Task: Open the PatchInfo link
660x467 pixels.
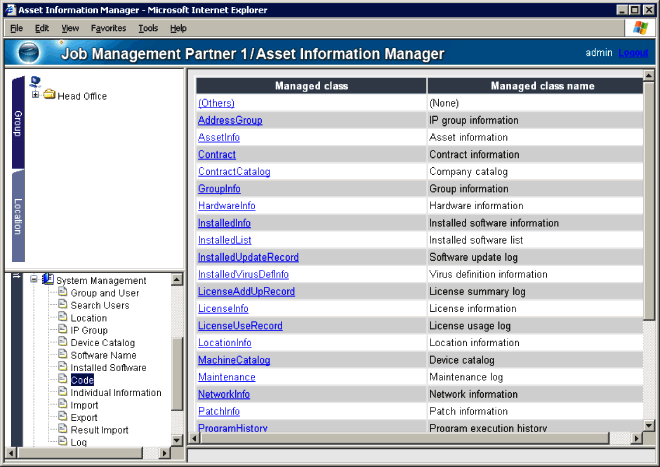Action: [219, 411]
